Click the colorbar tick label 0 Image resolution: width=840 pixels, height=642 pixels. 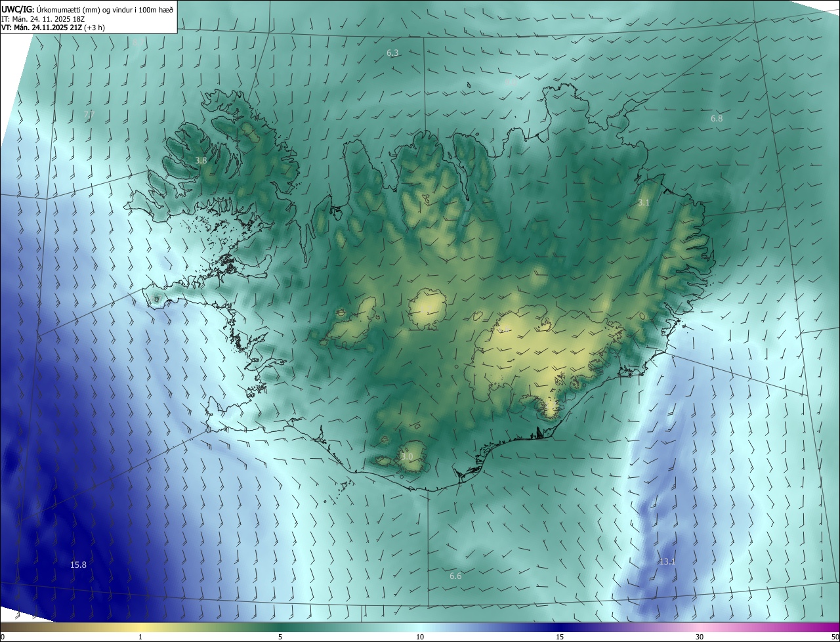point(2,637)
